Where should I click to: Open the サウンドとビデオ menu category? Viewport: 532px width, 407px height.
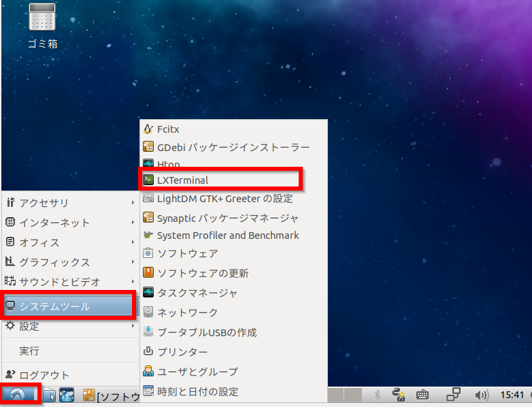pyautogui.click(x=71, y=281)
